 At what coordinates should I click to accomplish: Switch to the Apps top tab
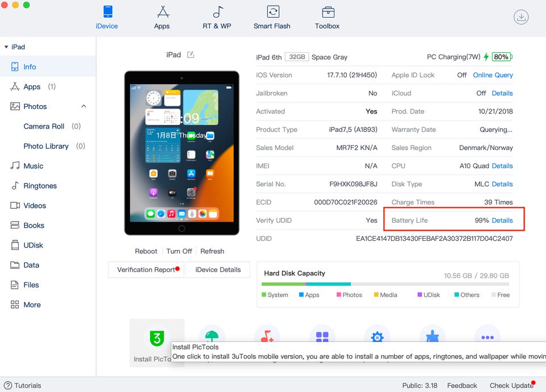coord(162,18)
